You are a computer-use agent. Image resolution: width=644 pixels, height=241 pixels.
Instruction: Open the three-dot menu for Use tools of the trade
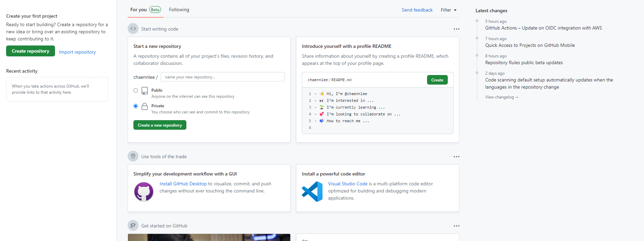pyautogui.click(x=456, y=156)
